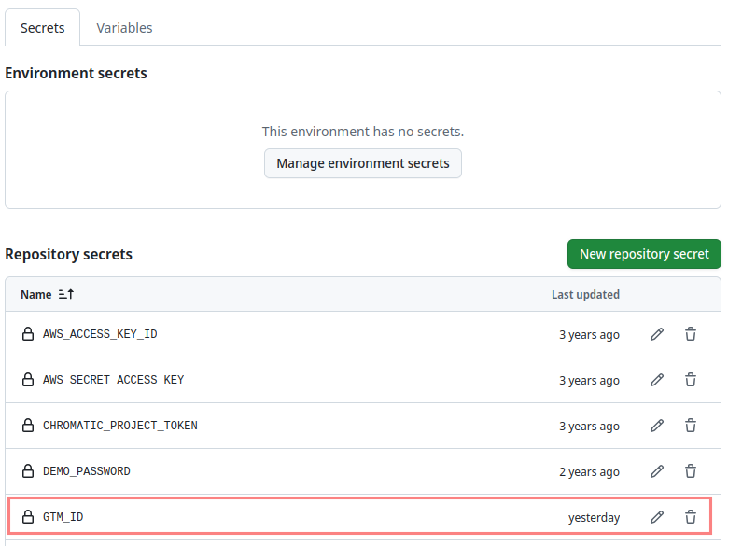
Task: Edit the DEMO_PASSWORD secret pencil icon
Action: point(657,470)
